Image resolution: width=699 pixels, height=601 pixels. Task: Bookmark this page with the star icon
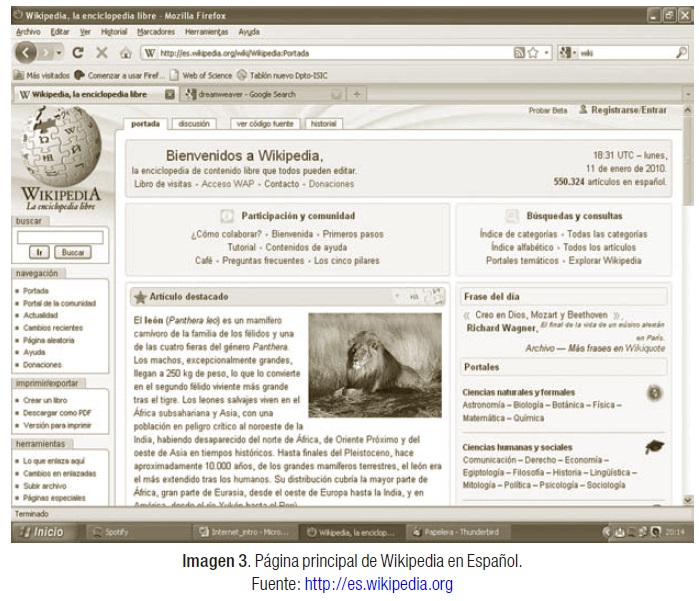pos(534,53)
